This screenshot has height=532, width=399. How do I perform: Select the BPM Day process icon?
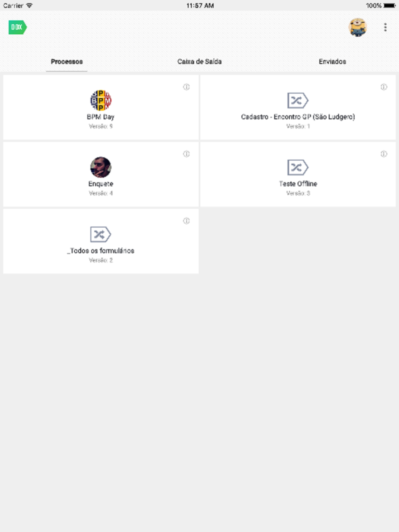(101, 100)
